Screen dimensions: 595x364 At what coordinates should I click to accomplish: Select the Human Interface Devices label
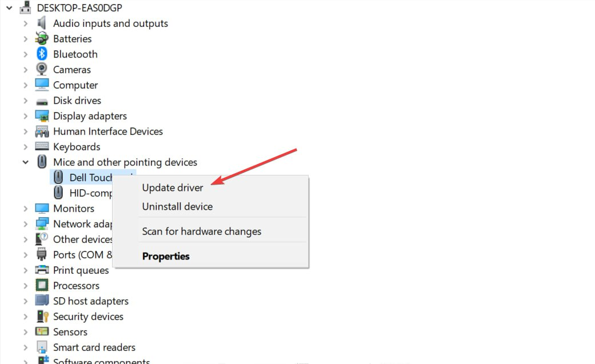click(x=108, y=131)
